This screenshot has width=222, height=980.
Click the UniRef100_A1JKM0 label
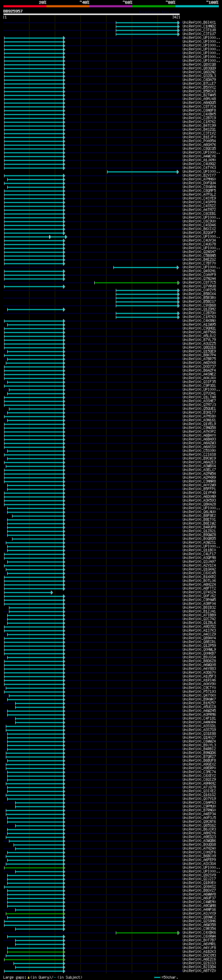(x=199, y=160)
